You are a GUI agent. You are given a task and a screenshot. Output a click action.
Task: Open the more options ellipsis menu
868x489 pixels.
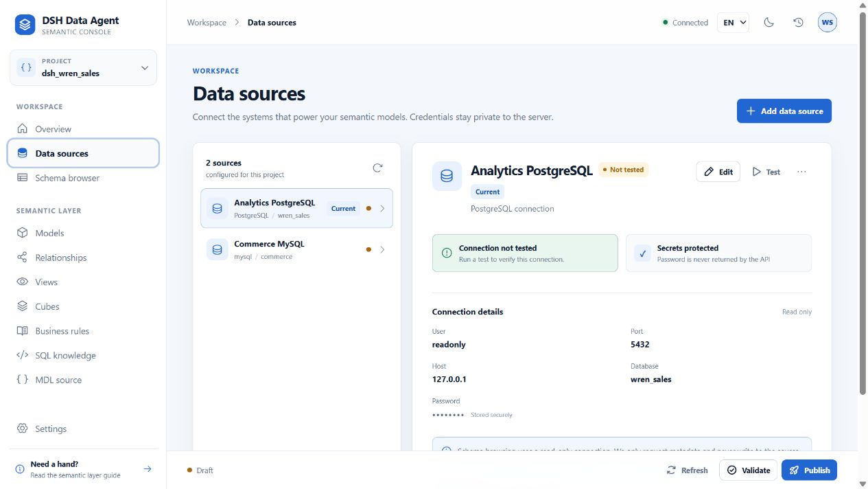(x=801, y=172)
